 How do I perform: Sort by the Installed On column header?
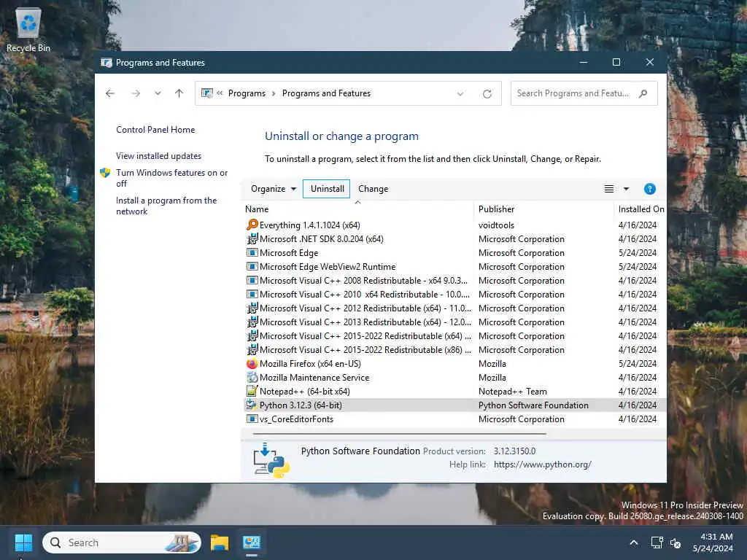640,209
